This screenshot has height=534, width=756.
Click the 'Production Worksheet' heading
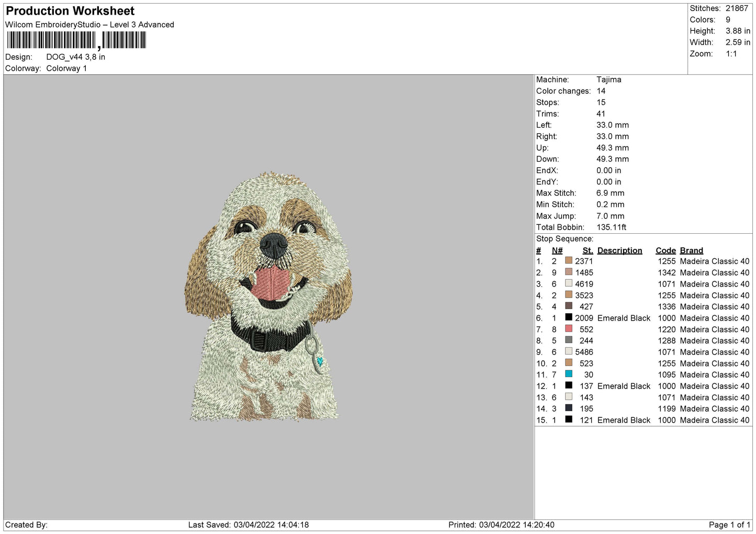click(x=70, y=11)
